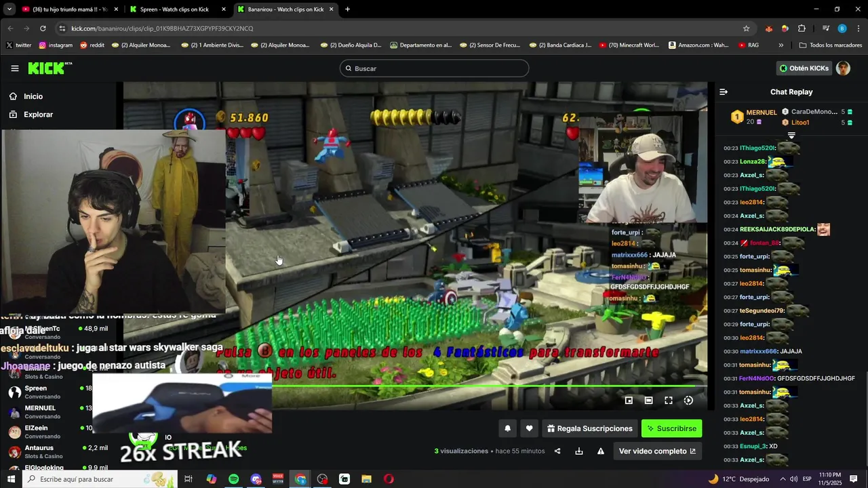The image size is (868, 488).
Task: Open the Kick hamburger sidebar menu
Action: click(x=15, y=68)
